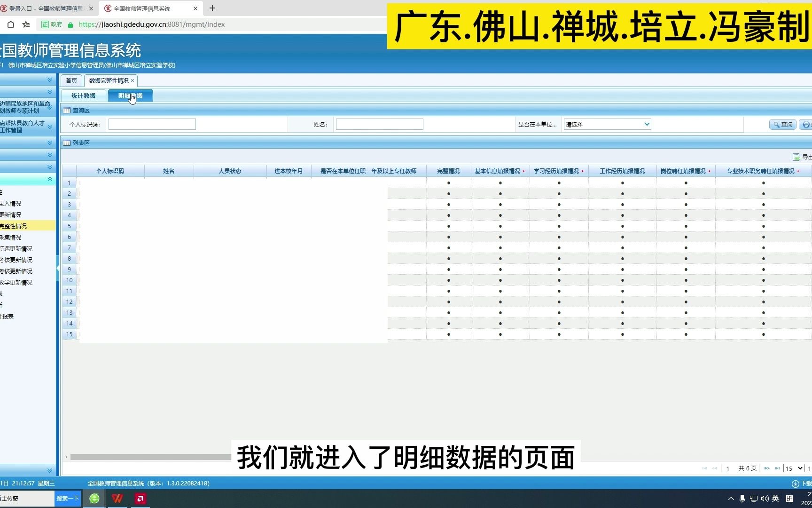Click the 拼 IME mode icon

pyautogui.click(x=789, y=499)
